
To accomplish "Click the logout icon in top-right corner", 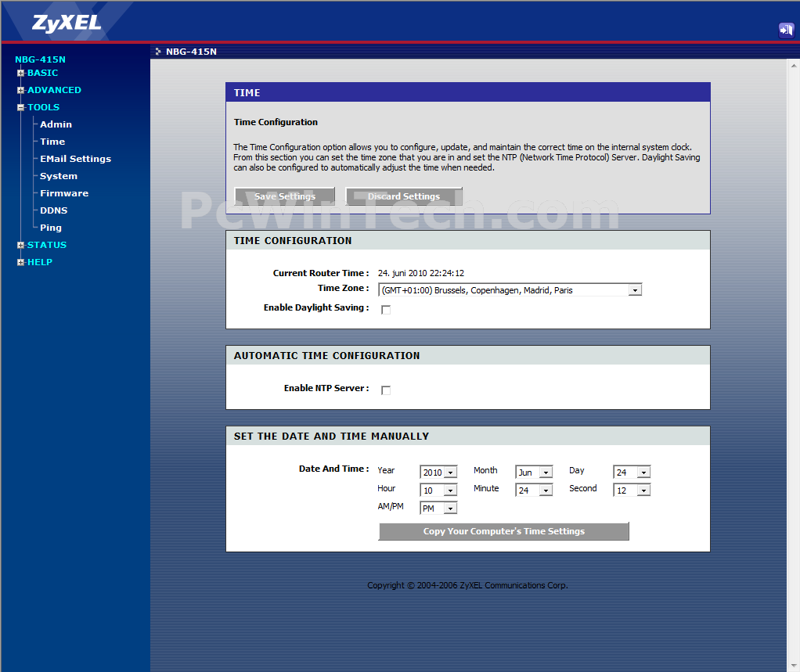I will coord(786,30).
